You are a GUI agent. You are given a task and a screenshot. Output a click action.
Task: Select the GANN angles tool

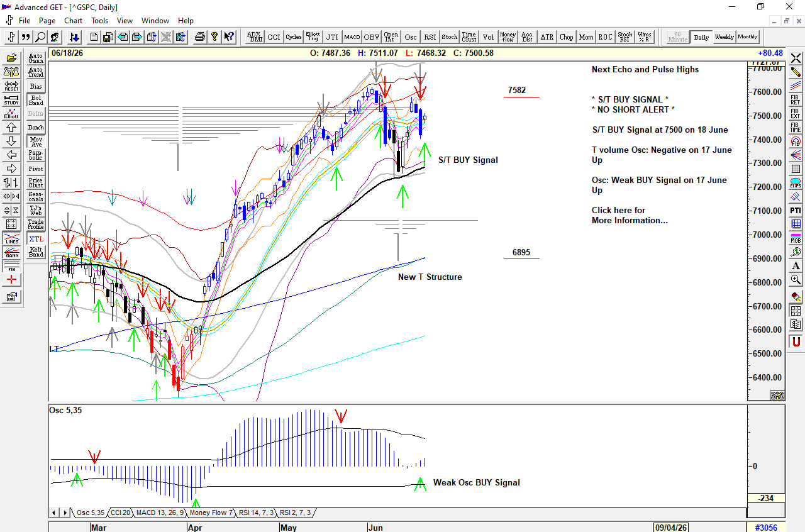11,253
